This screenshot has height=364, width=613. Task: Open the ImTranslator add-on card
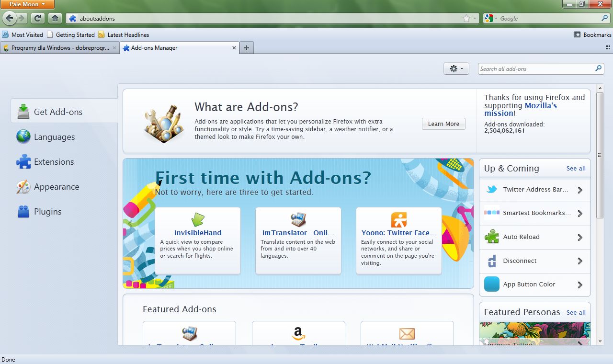298,240
